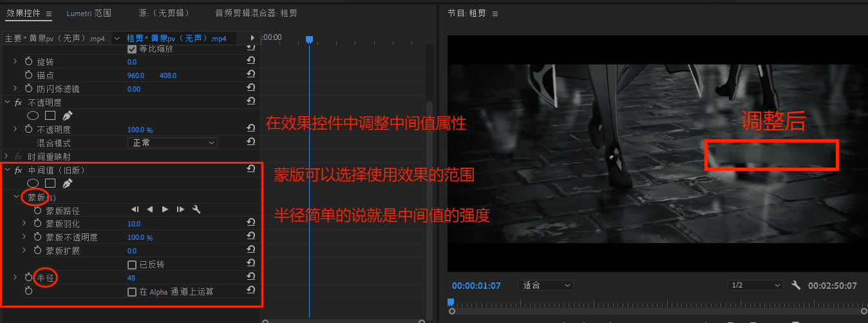Enable the 已反转 checkbox
This screenshot has height=323, width=868.
point(132,264)
